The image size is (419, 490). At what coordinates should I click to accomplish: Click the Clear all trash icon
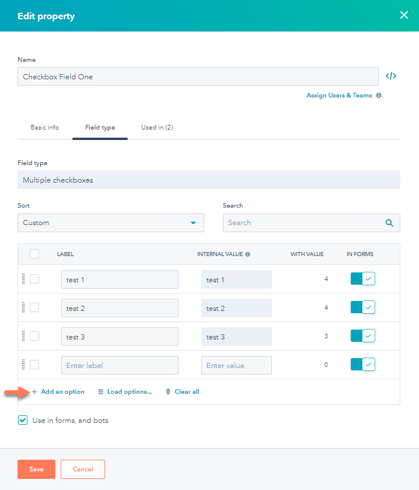(x=168, y=392)
